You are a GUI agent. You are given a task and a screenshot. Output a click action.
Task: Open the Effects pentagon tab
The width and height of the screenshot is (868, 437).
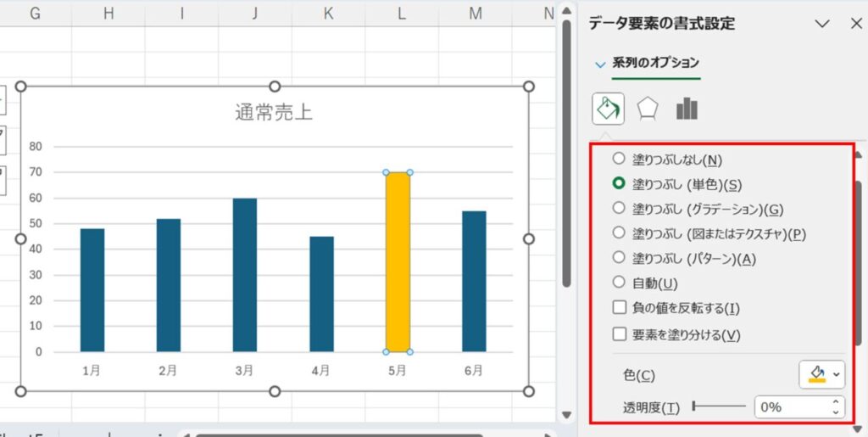click(647, 109)
